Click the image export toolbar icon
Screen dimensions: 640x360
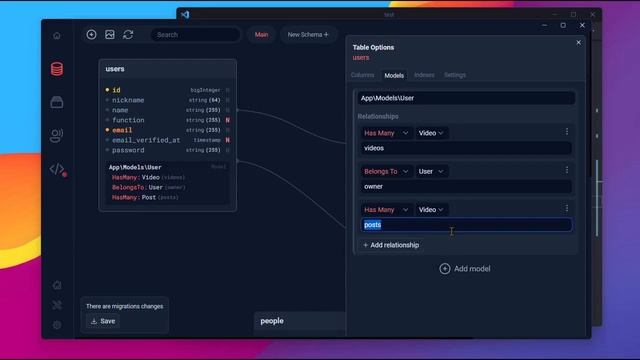110,35
